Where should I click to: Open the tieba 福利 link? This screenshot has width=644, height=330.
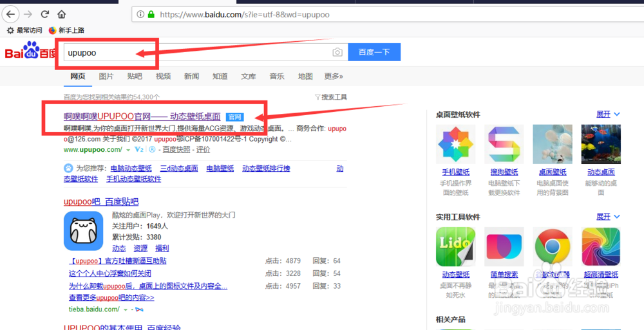coord(162,248)
